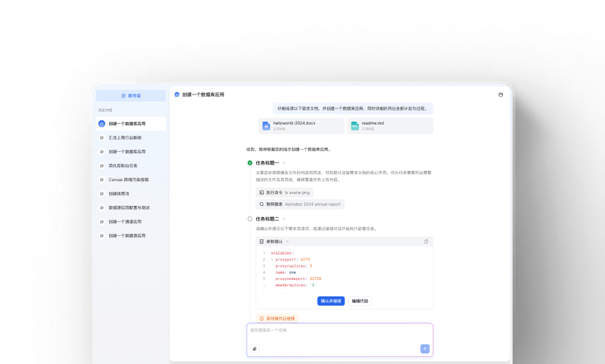The height and width of the screenshot is (364, 605).
Task: Click the green check beside 任务标题一
Action: [x=250, y=162]
